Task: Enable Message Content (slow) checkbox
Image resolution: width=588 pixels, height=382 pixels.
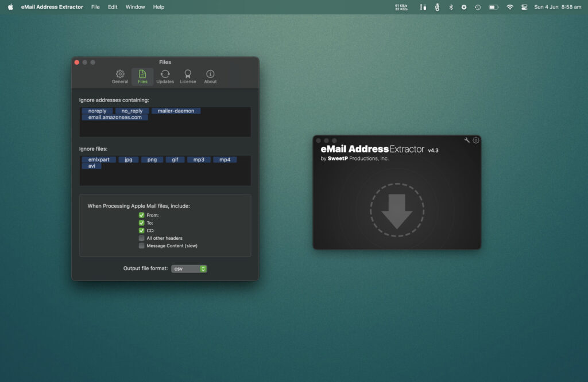Action: pos(141,245)
